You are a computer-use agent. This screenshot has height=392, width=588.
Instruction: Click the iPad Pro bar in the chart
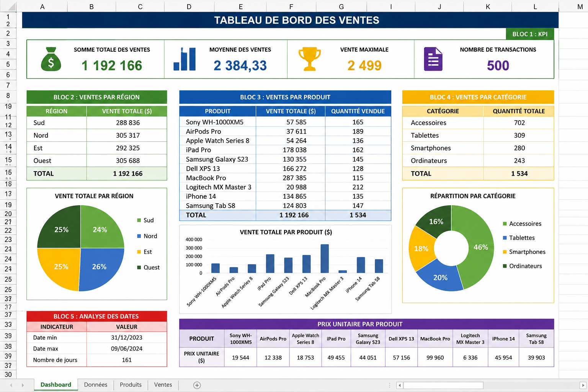[270, 264]
